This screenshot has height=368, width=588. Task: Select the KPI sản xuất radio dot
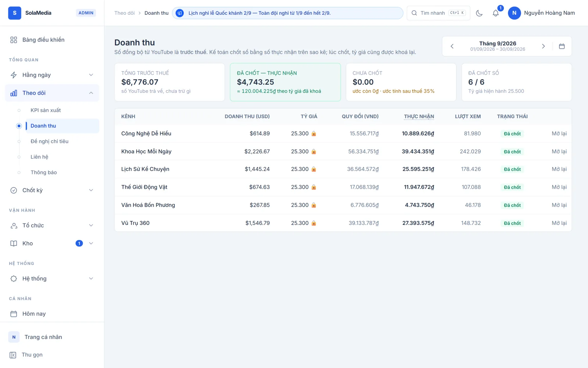point(19,110)
